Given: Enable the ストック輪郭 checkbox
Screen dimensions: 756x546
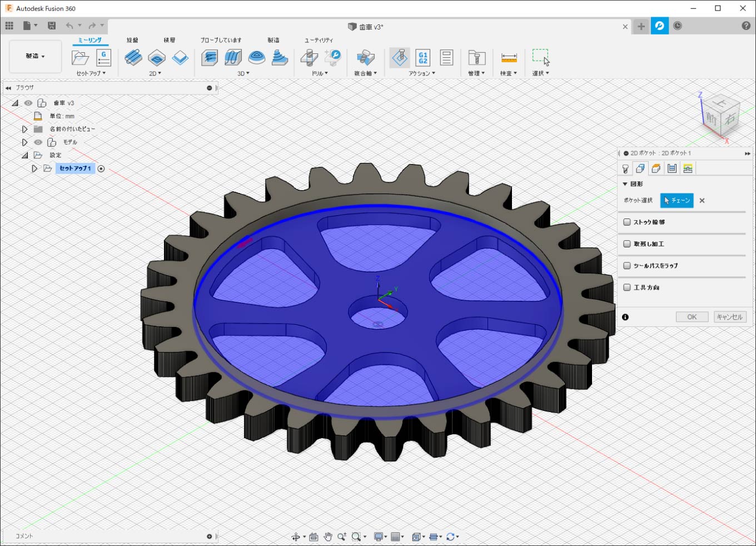Looking at the screenshot, I should click(x=627, y=222).
